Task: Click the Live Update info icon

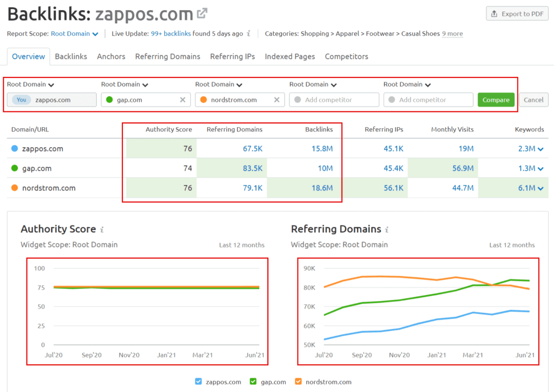Action: pyautogui.click(x=249, y=34)
